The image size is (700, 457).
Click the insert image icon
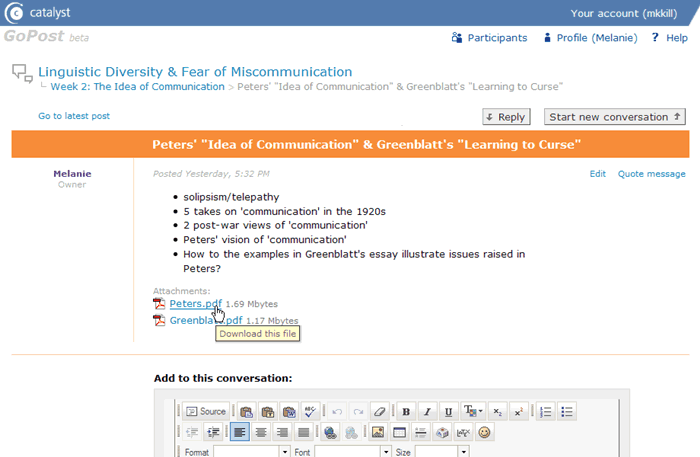(x=378, y=432)
